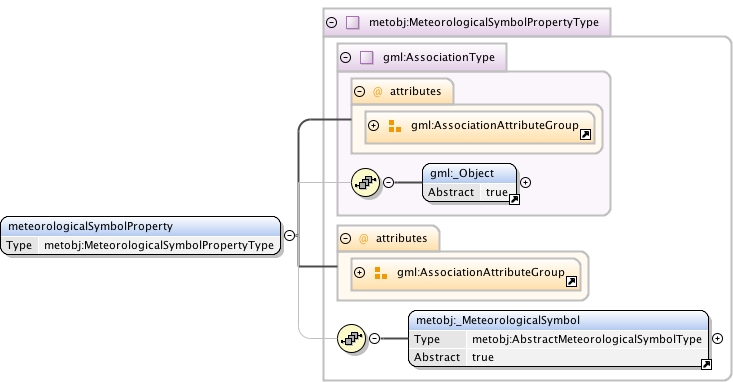Select the gml:_Object element title
This screenshot has height=382, width=733.
coord(462,173)
